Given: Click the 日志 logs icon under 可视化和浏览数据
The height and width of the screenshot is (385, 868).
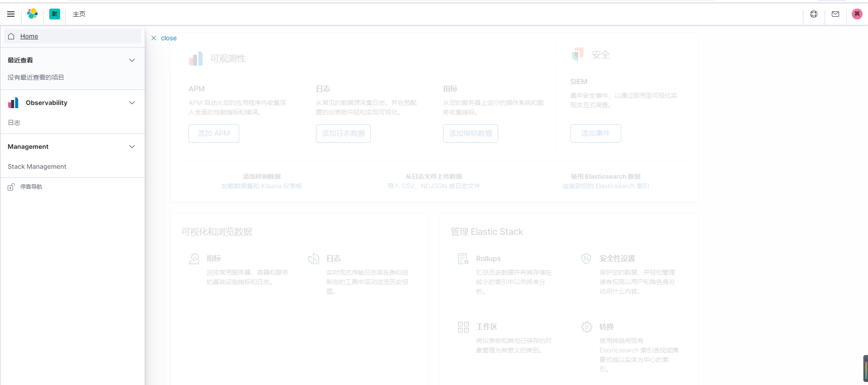Looking at the screenshot, I should pyautogui.click(x=314, y=259).
